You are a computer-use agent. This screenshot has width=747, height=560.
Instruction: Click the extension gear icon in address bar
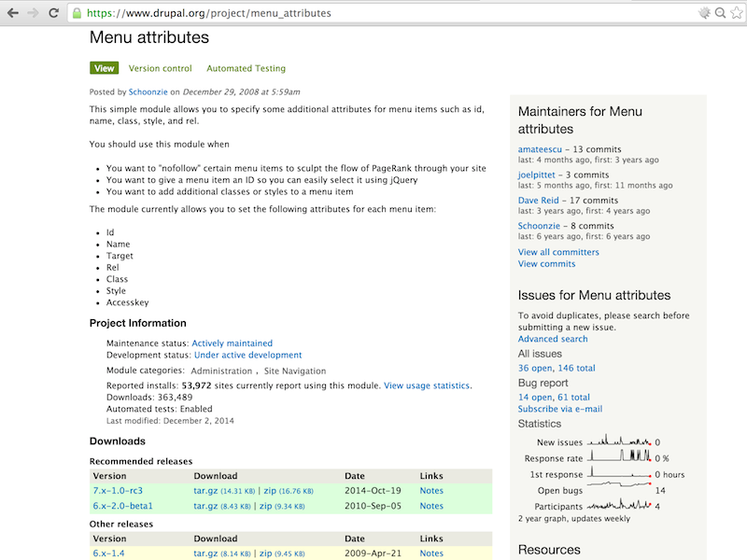(705, 13)
